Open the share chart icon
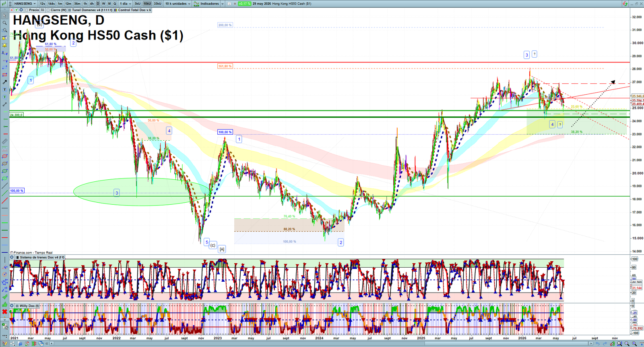 tap(12, 343)
